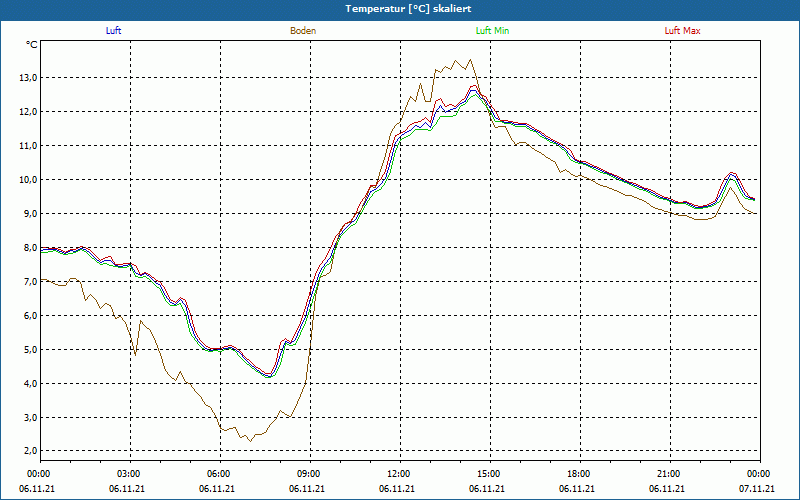The height and width of the screenshot is (500, 800).
Task: Click the °C axis unit label
Action: (32, 45)
